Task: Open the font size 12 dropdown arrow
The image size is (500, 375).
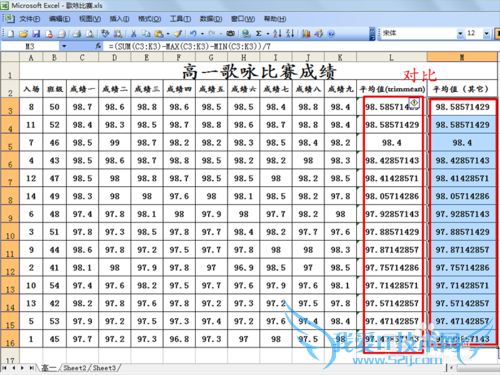Action: [486, 33]
